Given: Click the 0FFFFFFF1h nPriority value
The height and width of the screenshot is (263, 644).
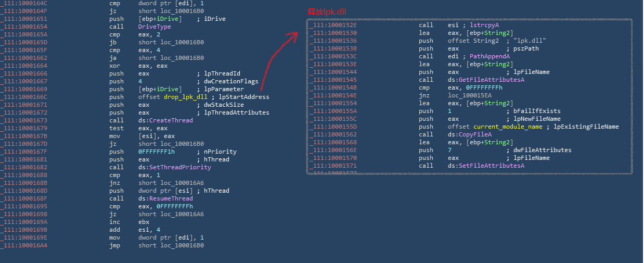Looking at the screenshot, I should [157, 152].
